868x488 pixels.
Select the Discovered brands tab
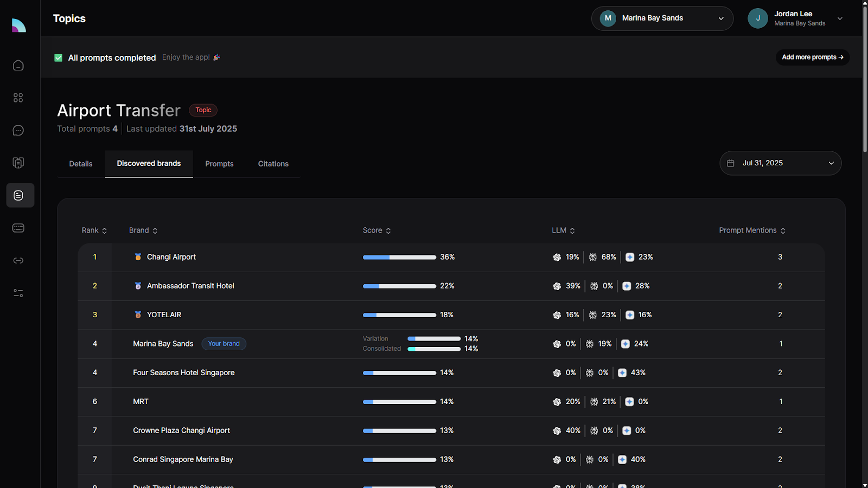(x=149, y=164)
